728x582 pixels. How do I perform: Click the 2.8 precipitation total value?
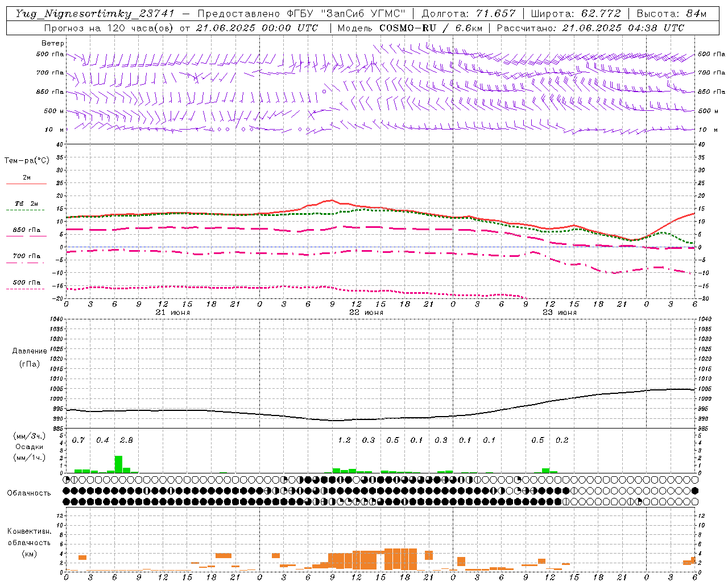(x=126, y=440)
